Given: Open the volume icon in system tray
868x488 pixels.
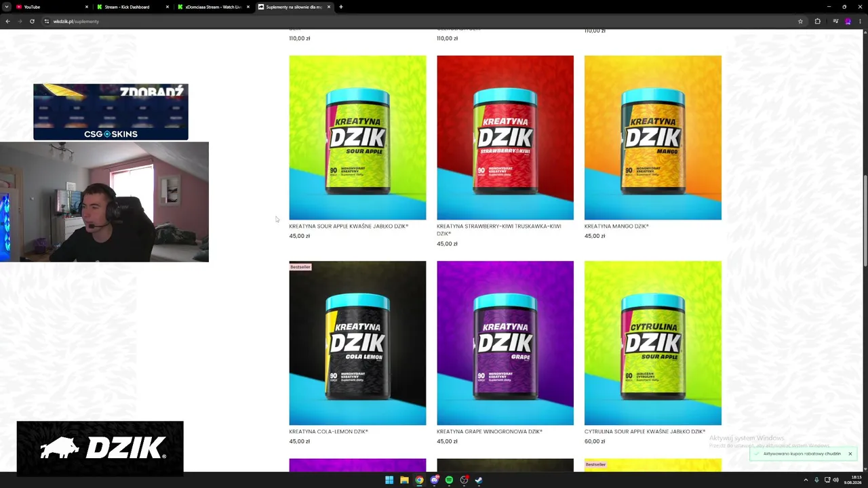Looking at the screenshot, I should 835,480.
